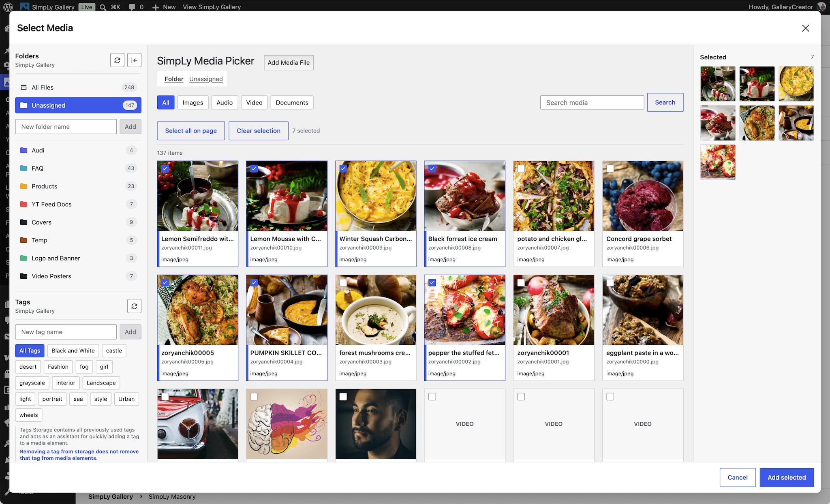This screenshot has width=830, height=504.
Task: Click the Clear selection button
Action: pyautogui.click(x=259, y=131)
